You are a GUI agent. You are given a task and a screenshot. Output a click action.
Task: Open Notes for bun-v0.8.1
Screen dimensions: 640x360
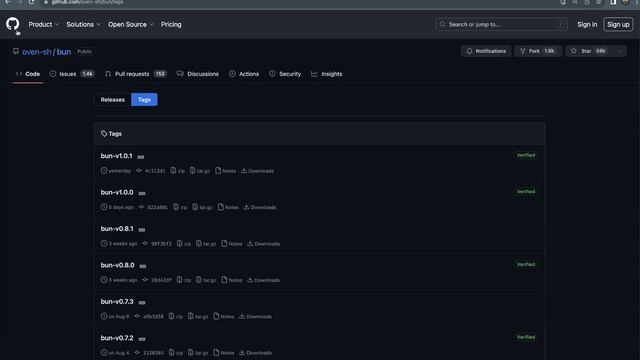232,244
